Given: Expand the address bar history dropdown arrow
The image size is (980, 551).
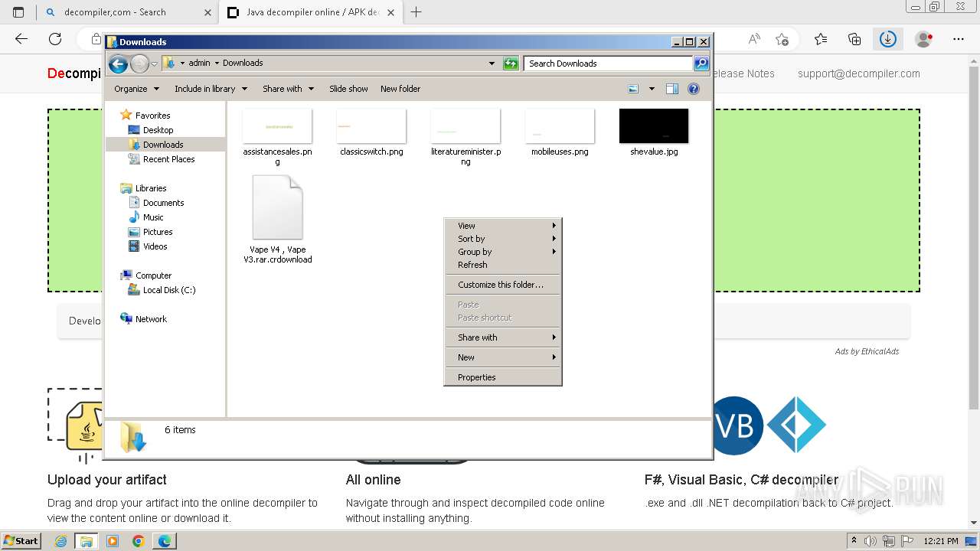Looking at the screenshot, I should coord(492,64).
